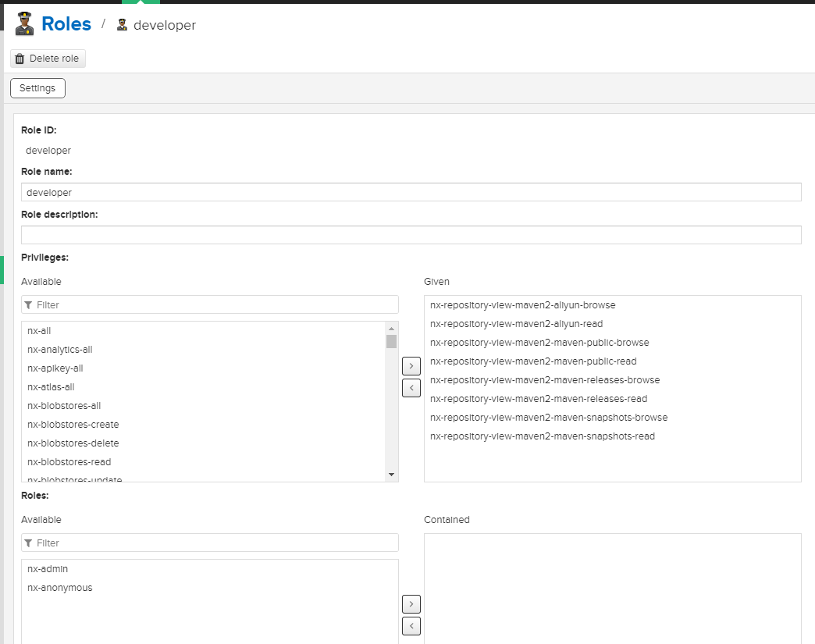Open the Settings tab
This screenshot has width=815, height=644.
[x=37, y=88]
